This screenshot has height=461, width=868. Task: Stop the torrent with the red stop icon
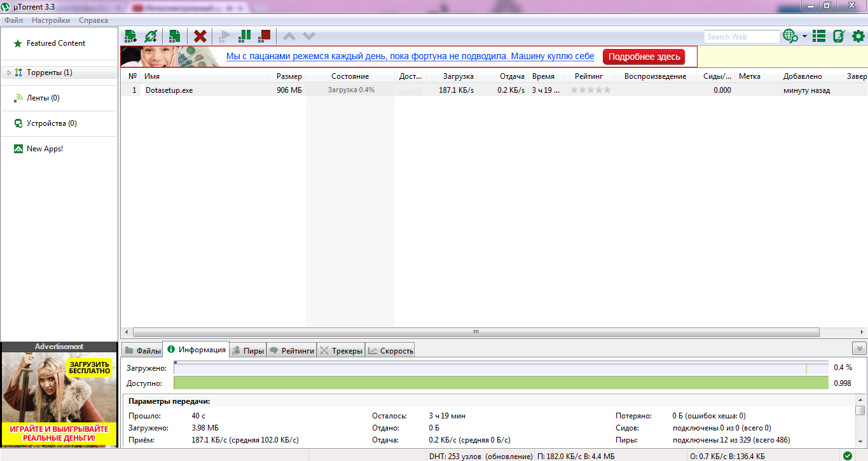tap(265, 36)
